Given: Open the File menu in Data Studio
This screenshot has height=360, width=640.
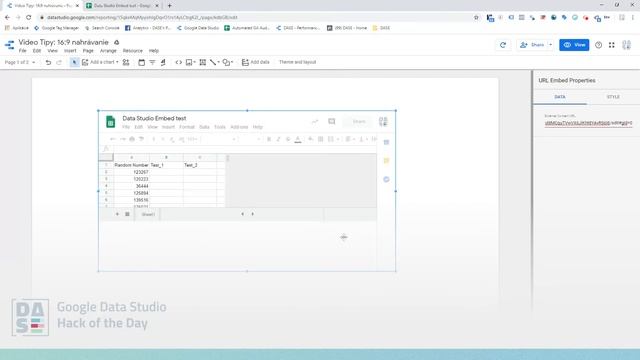Looking at the screenshot, I should (22, 51).
